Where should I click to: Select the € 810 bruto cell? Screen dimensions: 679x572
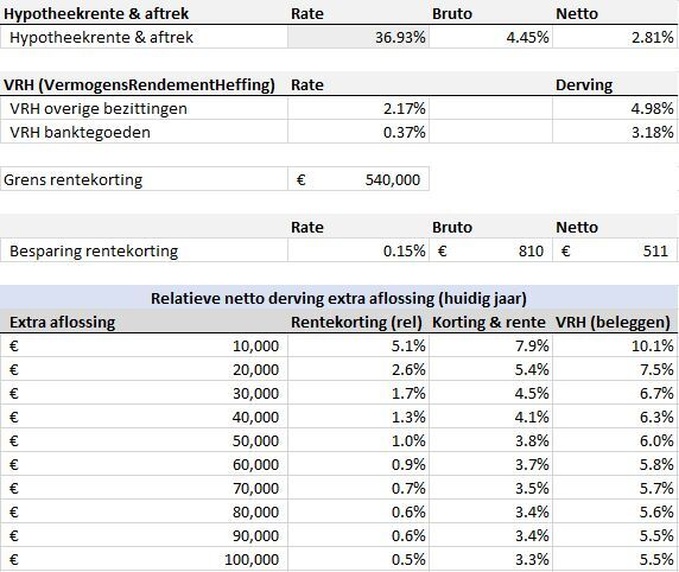(490, 251)
